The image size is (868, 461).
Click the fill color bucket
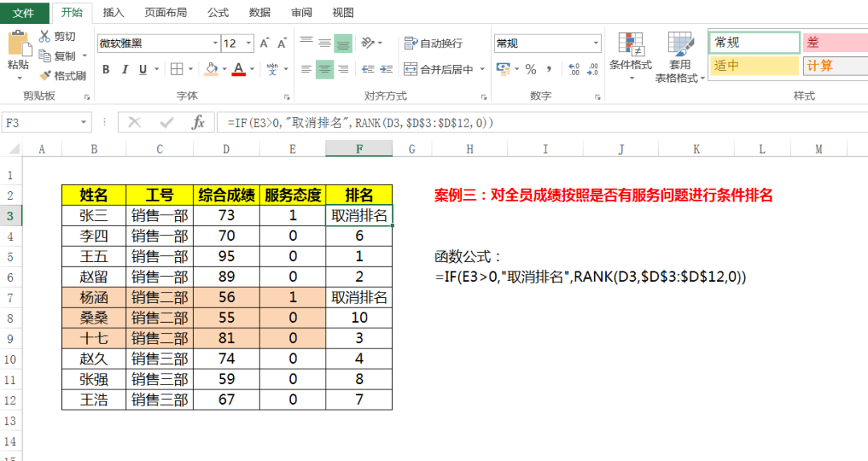[211, 69]
